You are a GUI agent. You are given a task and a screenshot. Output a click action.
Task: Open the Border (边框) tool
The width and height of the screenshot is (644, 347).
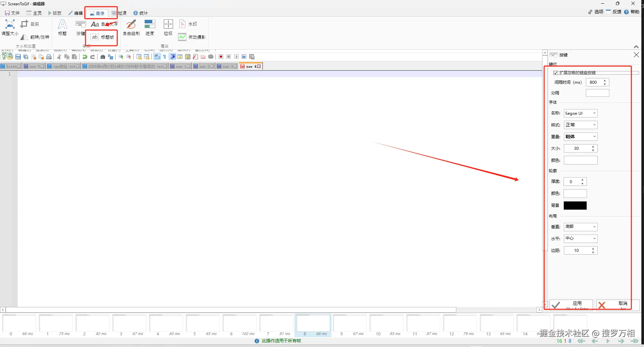[x=168, y=27]
